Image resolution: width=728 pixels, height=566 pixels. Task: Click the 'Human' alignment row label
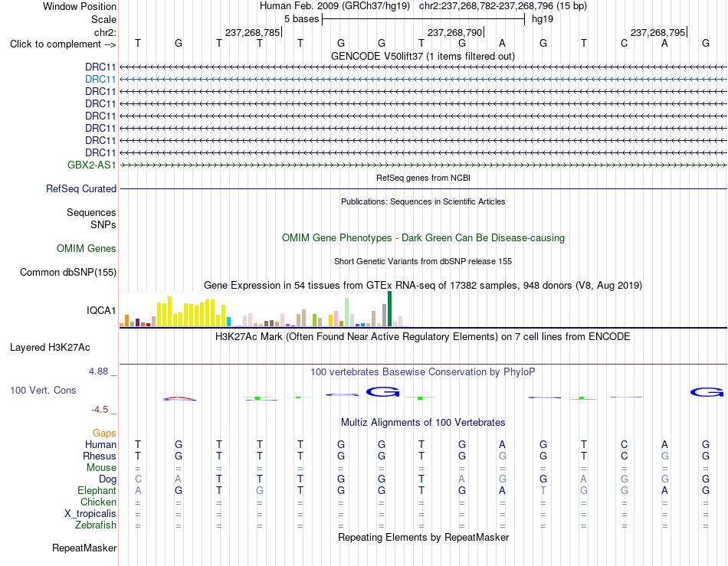coord(100,444)
